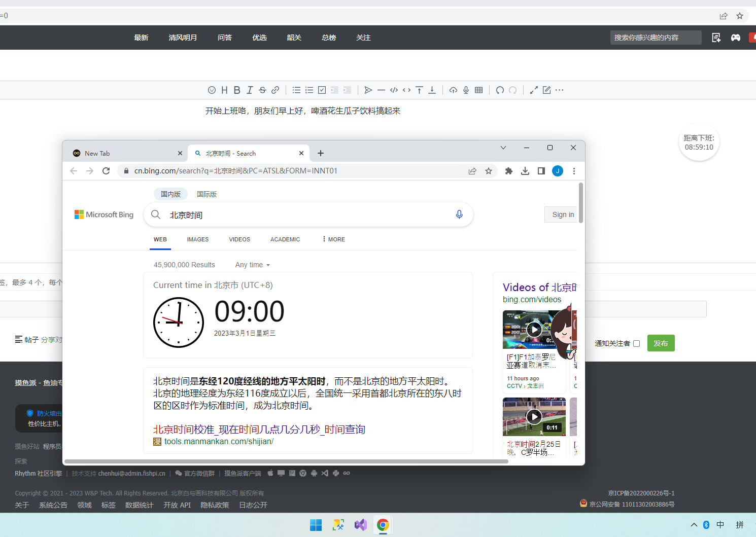This screenshot has width=756, height=537.
Task: Undo the last edit in the editor
Action: click(500, 90)
